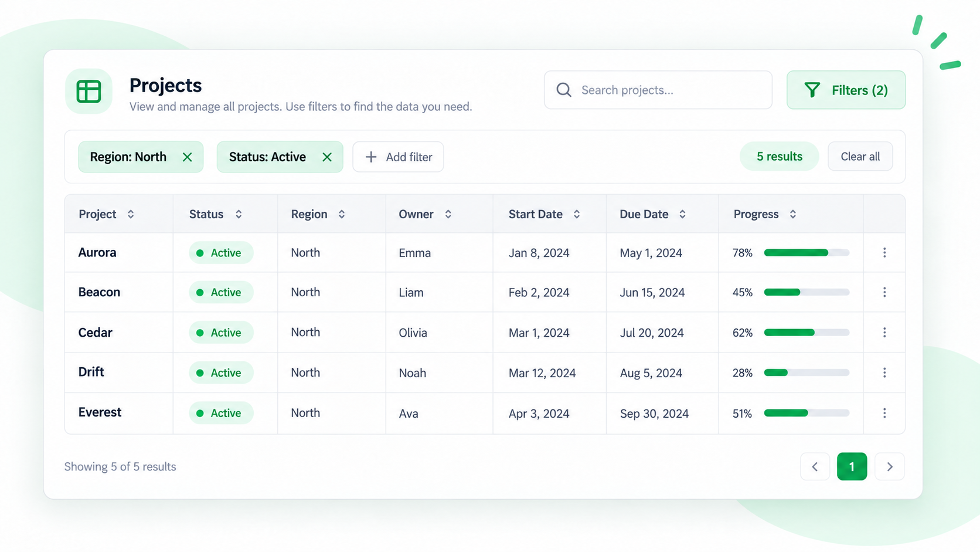The height and width of the screenshot is (552, 980).
Task: Click due date Sep 30, 2024
Action: [654, 414]
